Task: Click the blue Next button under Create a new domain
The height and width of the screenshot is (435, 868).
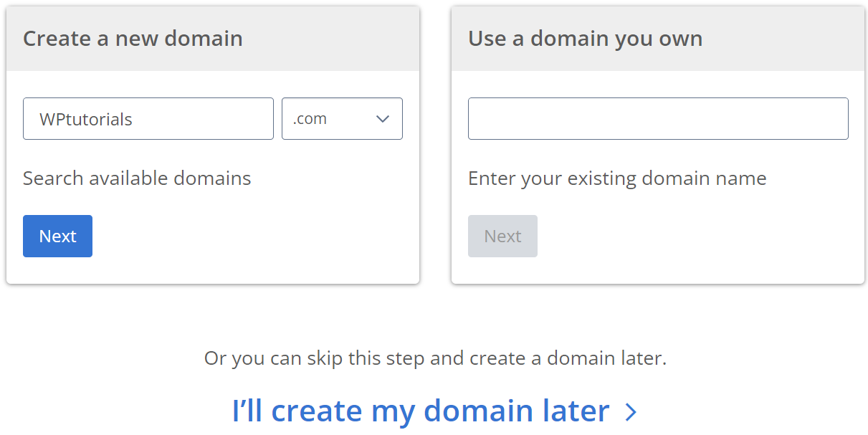Action: 57,236
